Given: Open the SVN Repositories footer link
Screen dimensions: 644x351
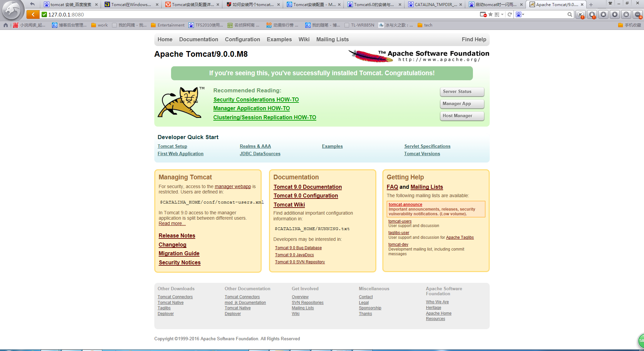Looking at the screenshot, I should point(308,303).
